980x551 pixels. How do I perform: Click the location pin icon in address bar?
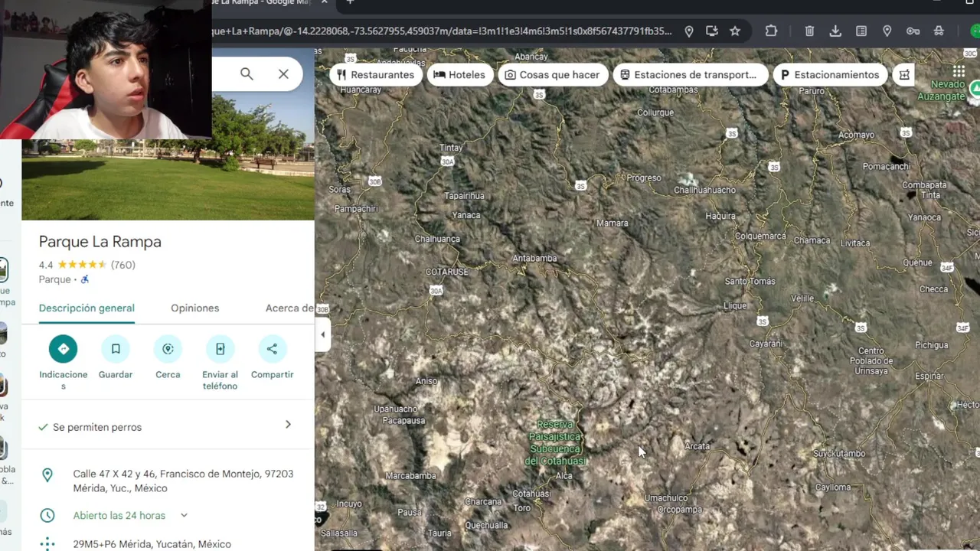tap(689, 31)
